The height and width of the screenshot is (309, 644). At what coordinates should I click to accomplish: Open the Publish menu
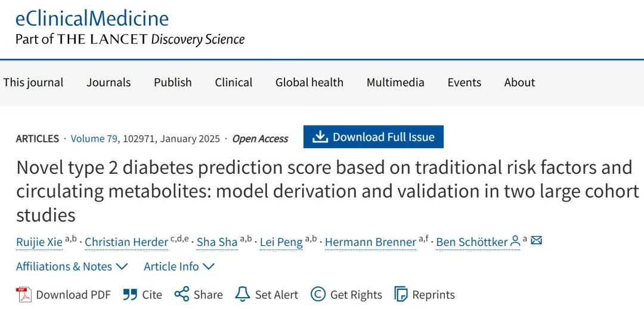pos(173,82)
